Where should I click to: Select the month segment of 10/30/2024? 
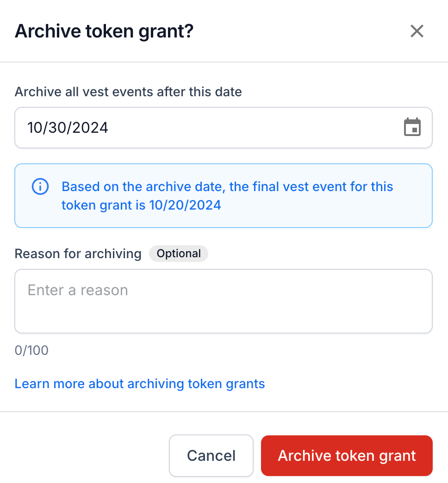[x=34, y=128]
